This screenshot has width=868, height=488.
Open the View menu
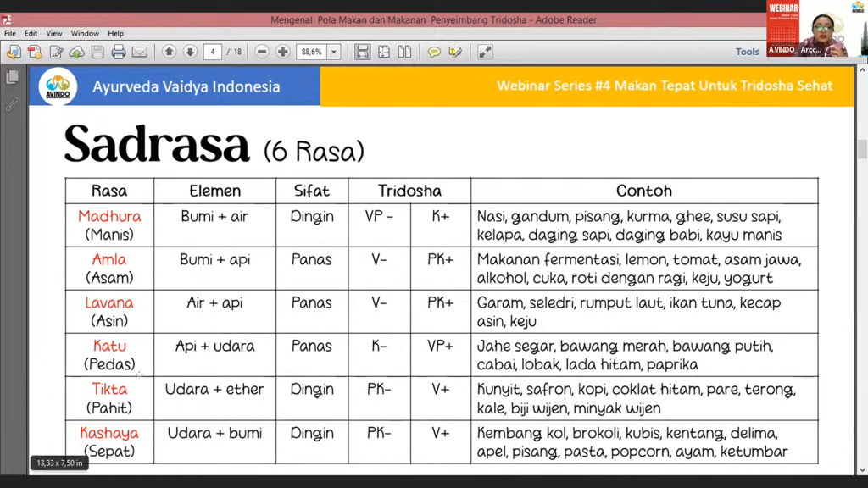[x=54, y=34]
